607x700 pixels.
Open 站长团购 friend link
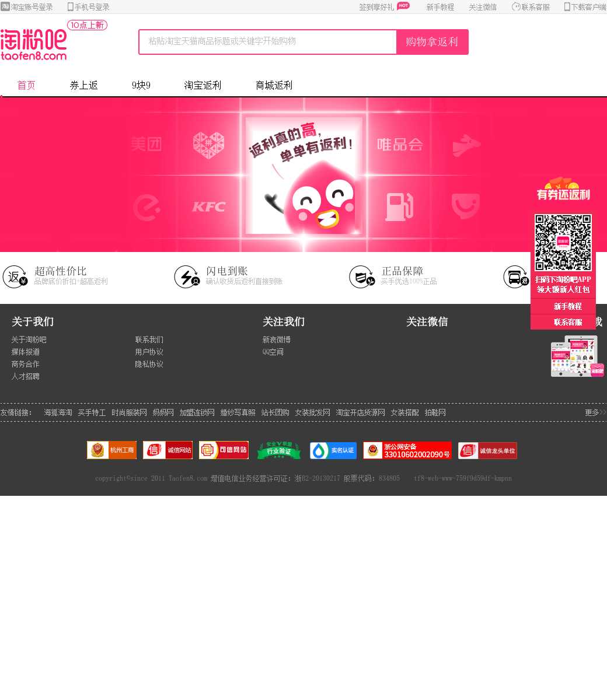tap(275, 412)
